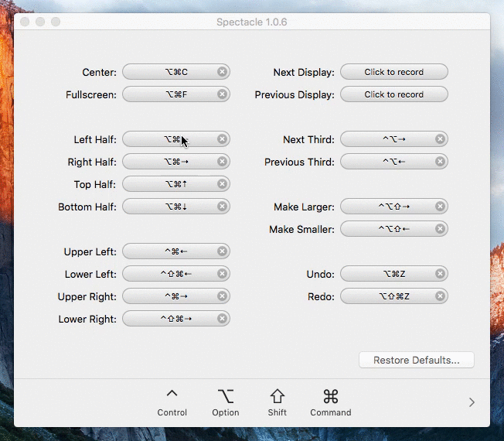
Task: Edit the Fullscreen shortcut field
Action: pyautogui.click(x=176, y=94)
